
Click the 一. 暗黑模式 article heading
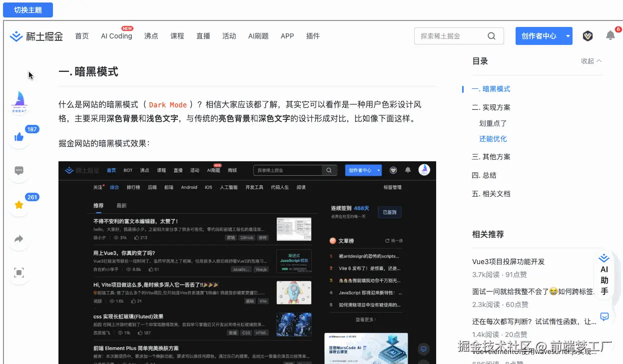click(x=88, y=71)
